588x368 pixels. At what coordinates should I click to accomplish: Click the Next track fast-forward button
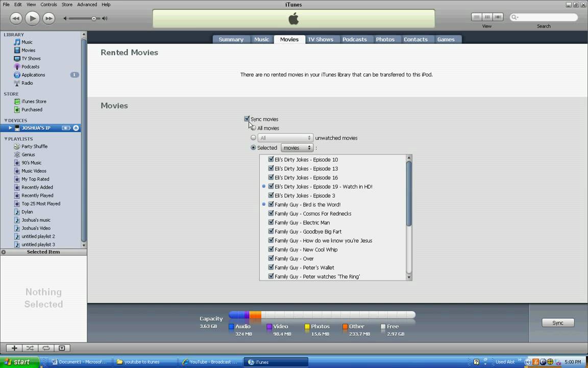click(x=49, y=18)
